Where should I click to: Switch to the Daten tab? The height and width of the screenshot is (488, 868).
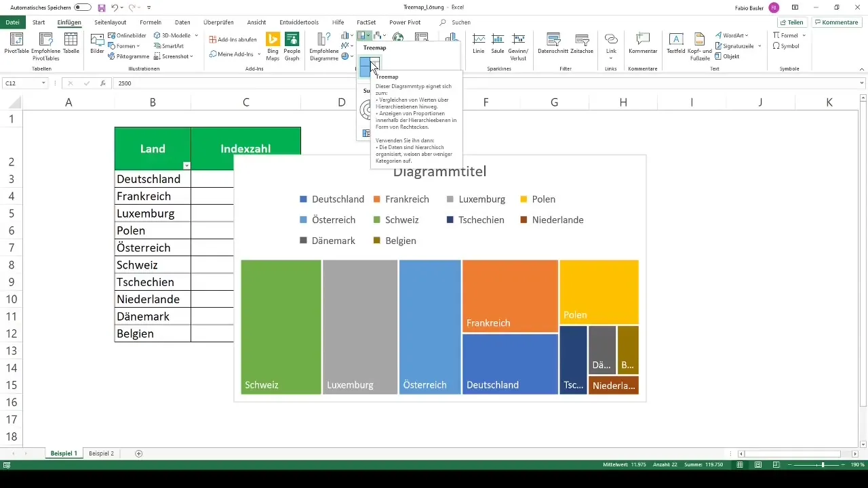182,22
